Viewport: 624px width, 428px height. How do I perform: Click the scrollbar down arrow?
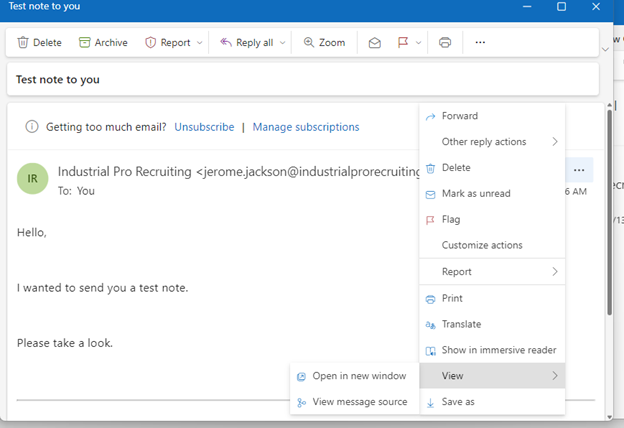click(x=609, y=417)
